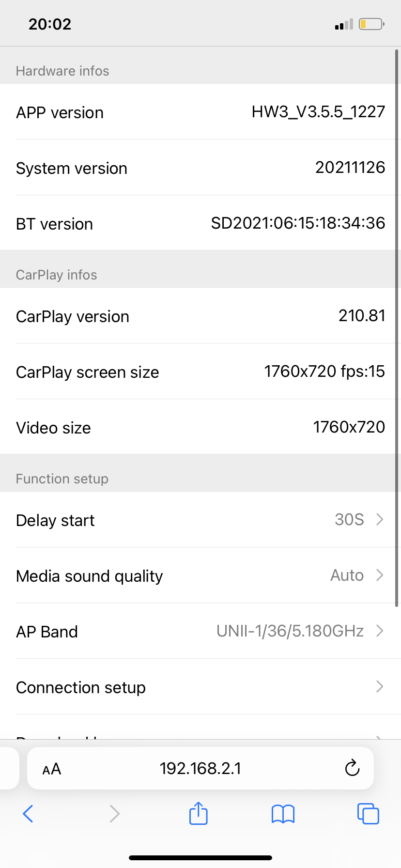The height and width of the screenshot is (868, 401).
Task: Open the bookmarks book icon
Action: (283, 814)
